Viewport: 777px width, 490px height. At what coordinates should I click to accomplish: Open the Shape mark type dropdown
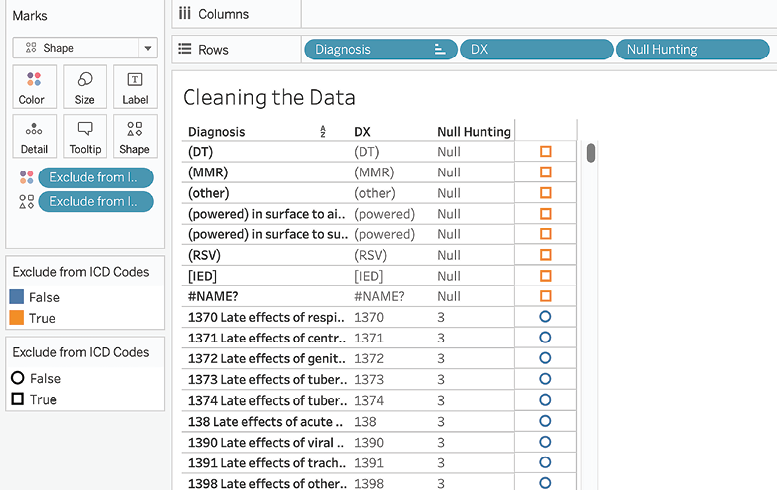[85, 48]
